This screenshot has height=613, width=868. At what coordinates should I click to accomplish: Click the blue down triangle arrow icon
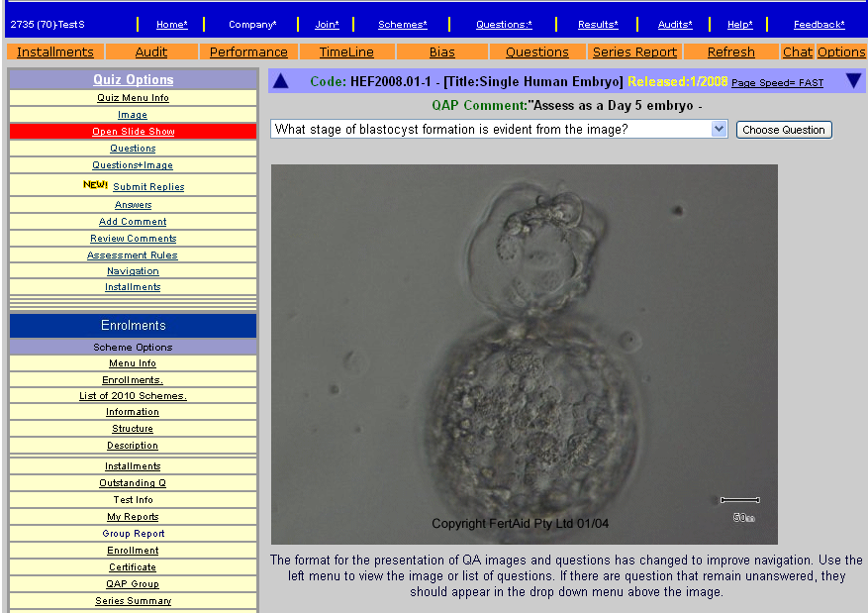(853, 82)
